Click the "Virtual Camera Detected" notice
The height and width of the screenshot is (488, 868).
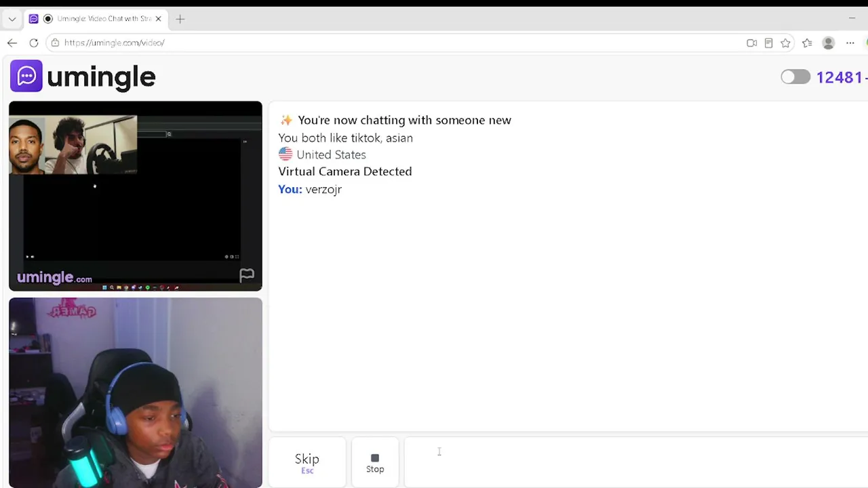[345, 171]
